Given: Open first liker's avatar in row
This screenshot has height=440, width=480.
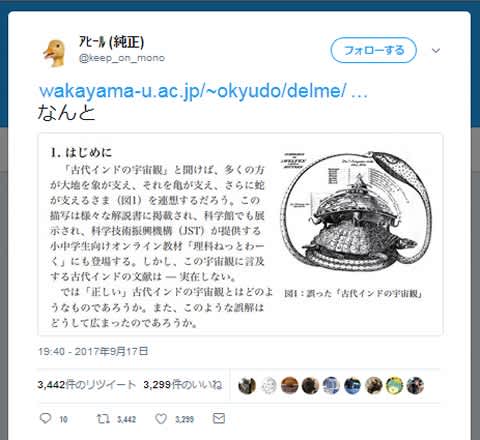Looking at the screenshot, I should (247, 386).
